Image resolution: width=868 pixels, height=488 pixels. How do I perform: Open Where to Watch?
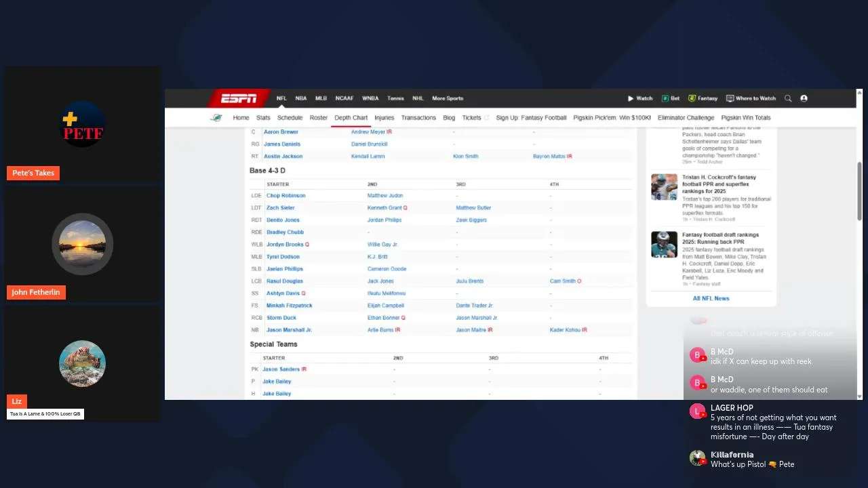point(751,98)
